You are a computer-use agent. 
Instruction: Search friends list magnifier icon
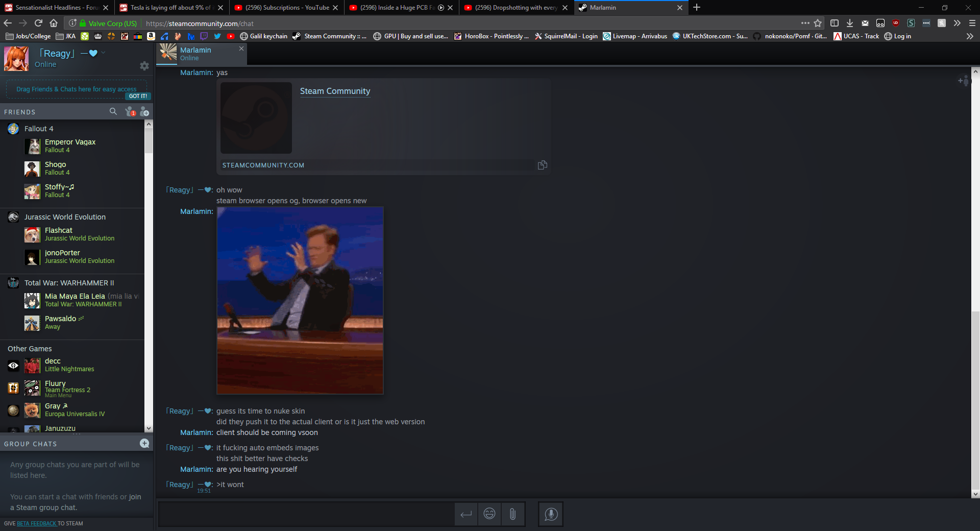pyautogui.click(x=113, y=111)
